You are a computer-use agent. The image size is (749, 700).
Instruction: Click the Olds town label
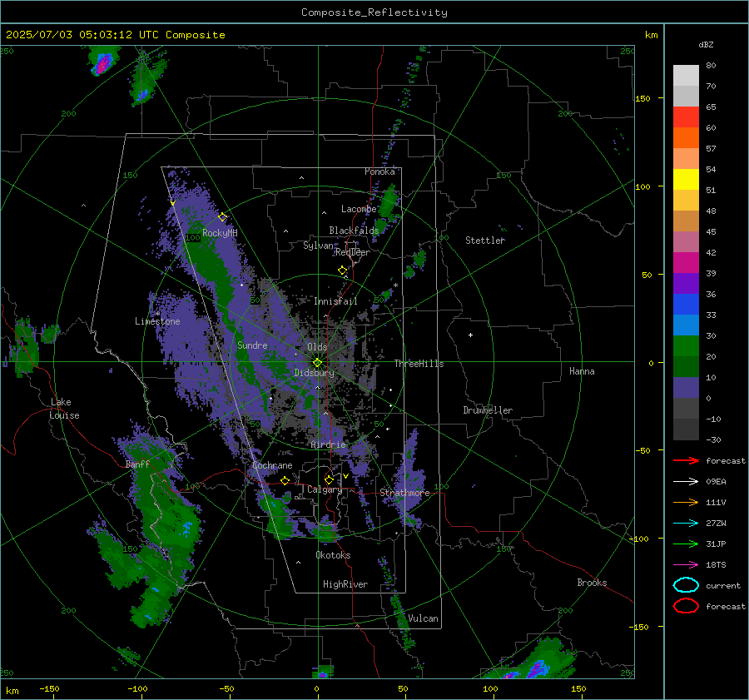pos(317,347)
